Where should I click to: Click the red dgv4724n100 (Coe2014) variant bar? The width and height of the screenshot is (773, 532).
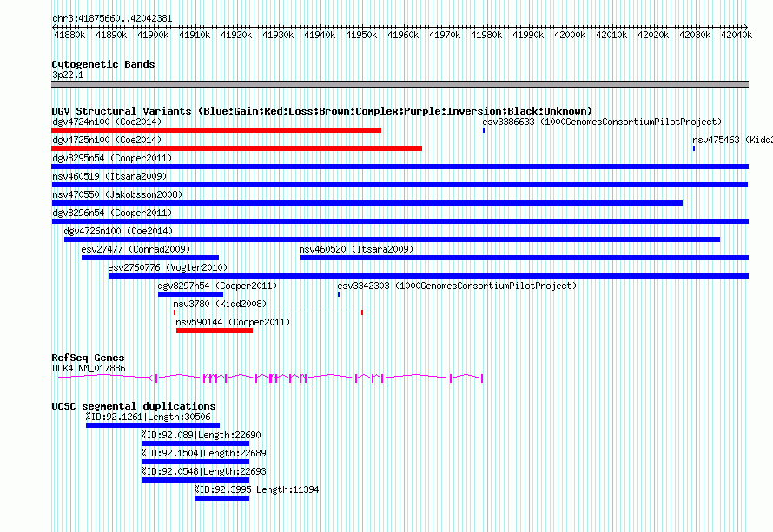coord(216,130)
